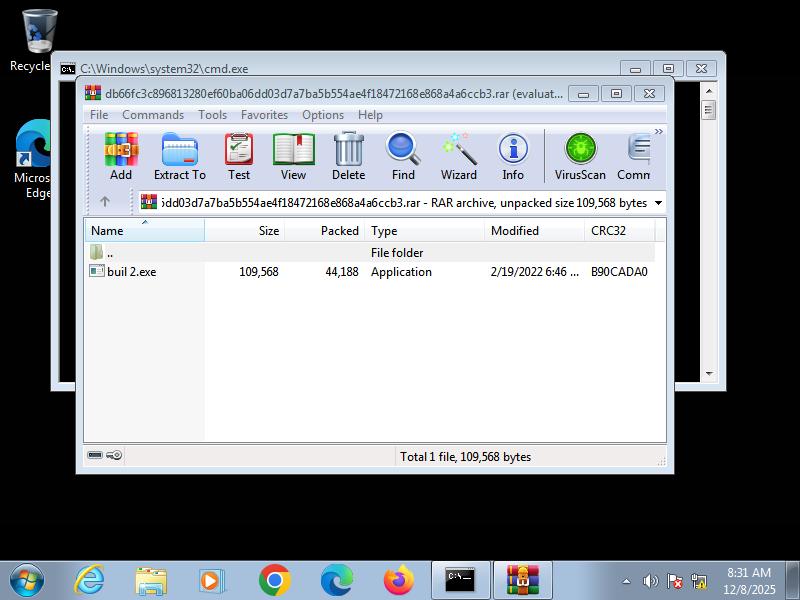Open the parent folder entry

point(109,253)
